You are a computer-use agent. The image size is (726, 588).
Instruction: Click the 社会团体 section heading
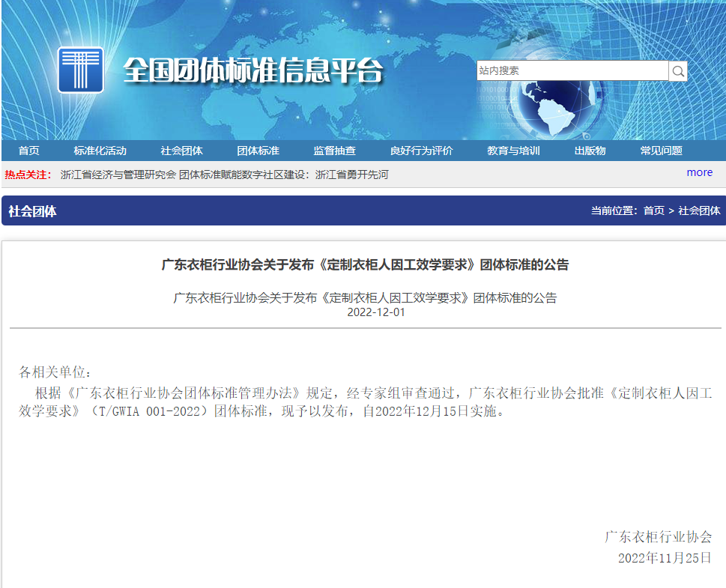pyautogui.click(x=32, y=211)
